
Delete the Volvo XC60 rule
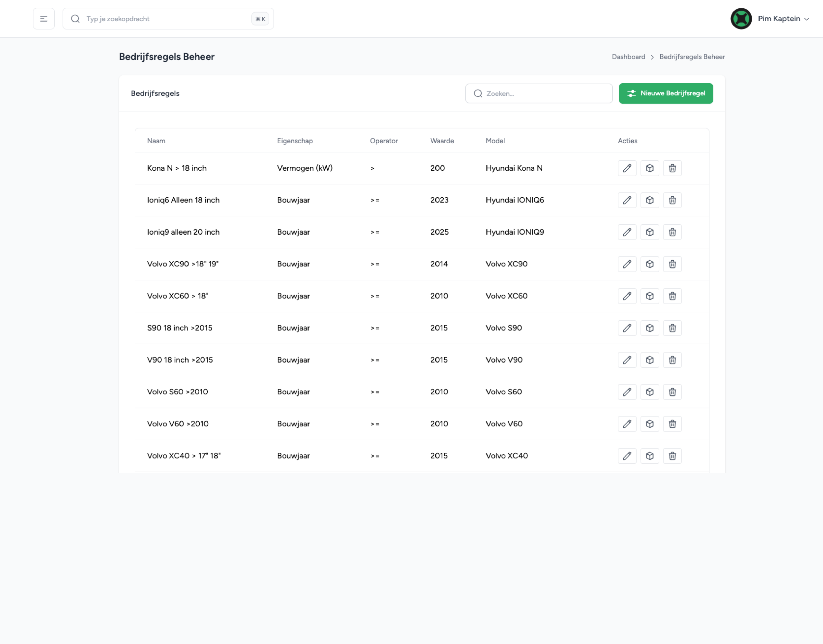point(672,296)
